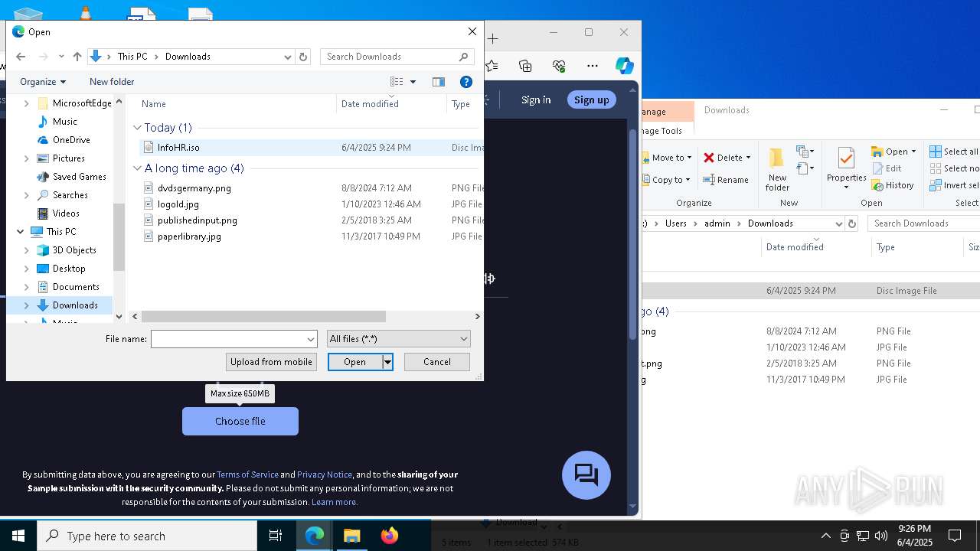Screen dimensions: 980x551
Task: Click Rename in File Explorer ribbon
Action: [726, 180]
